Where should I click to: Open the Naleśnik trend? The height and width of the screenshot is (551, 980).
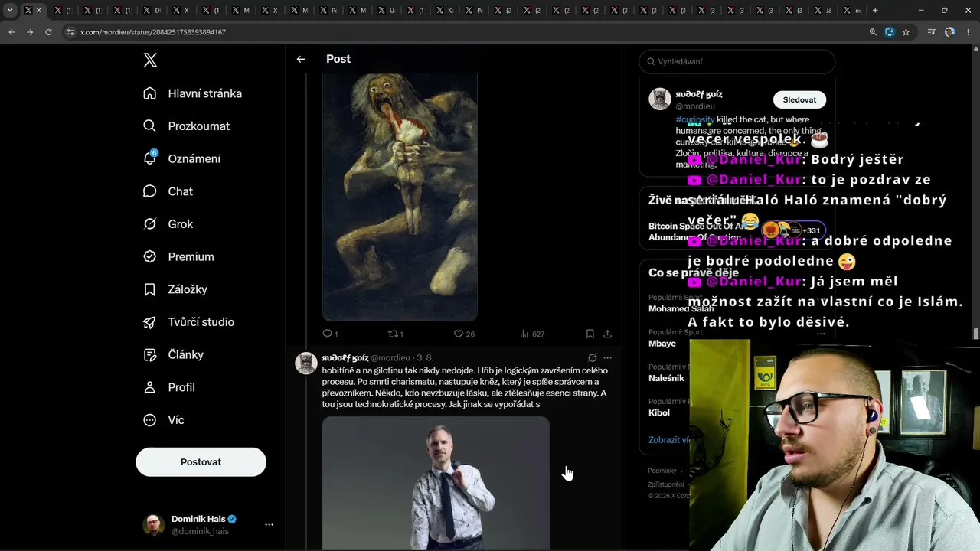tap(667, 378)
